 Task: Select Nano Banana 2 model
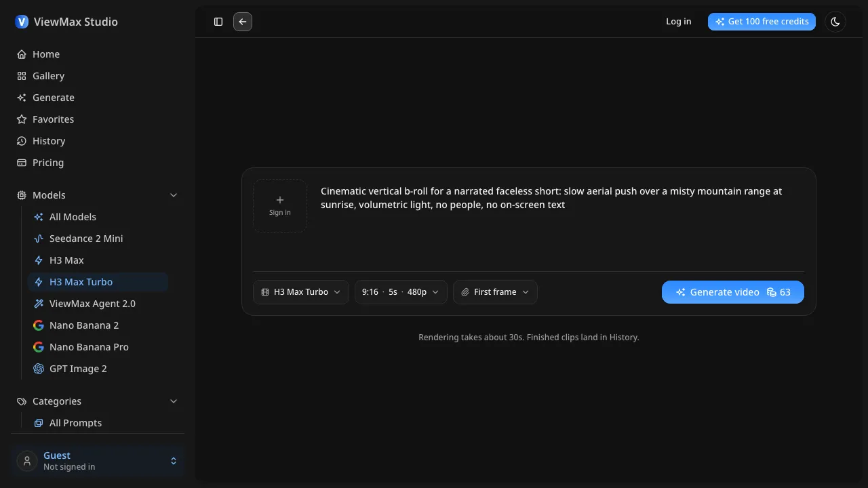coord(98,325)
